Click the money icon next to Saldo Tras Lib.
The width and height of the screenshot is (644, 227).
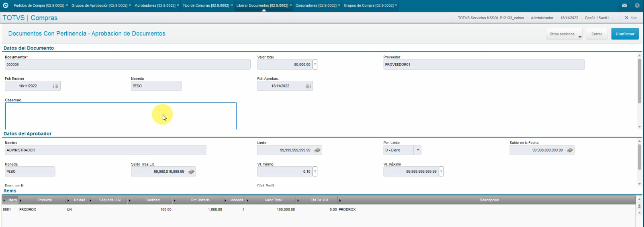pos(191,172)
